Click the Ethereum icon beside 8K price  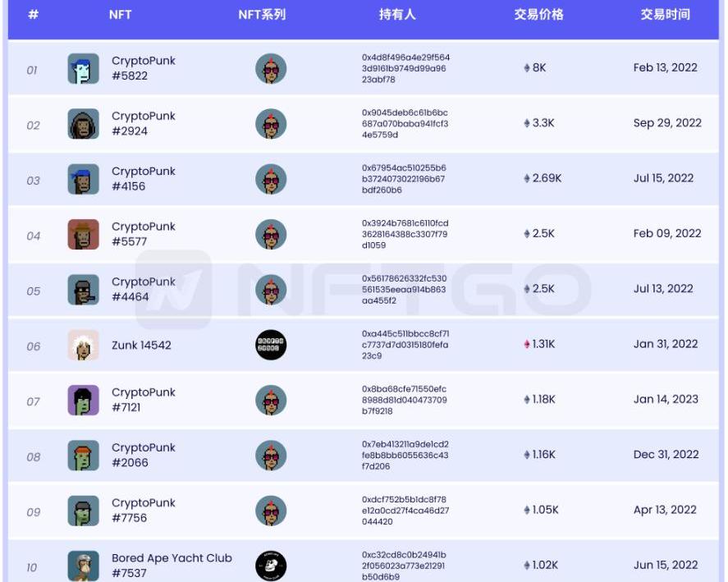coord(527,68)
